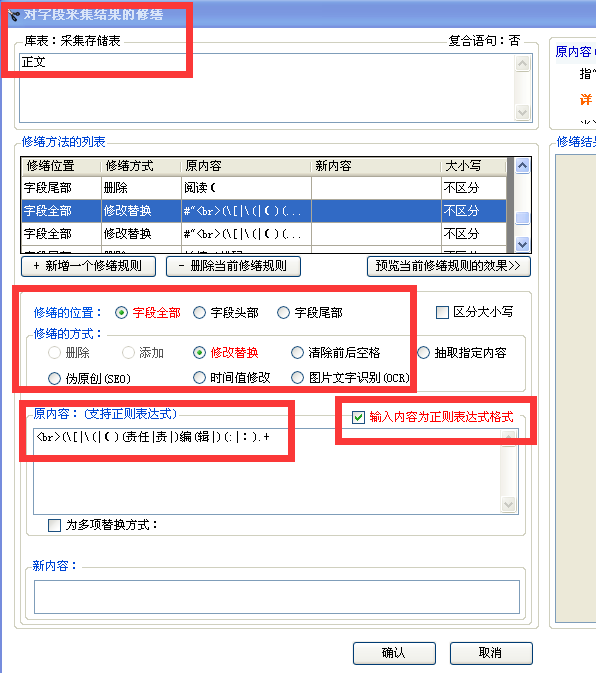
Task: Click the 确认 button
Action: 394,653
